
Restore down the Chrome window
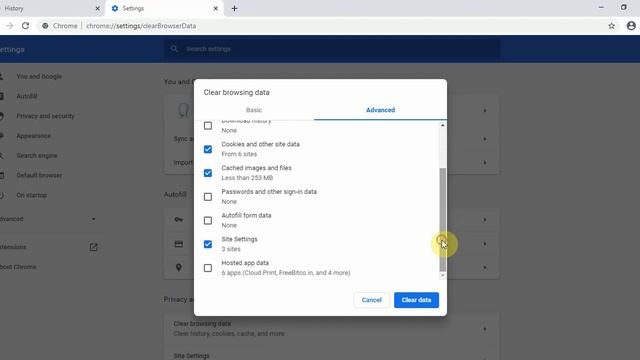pyautogui.click(x=624, y=7)
